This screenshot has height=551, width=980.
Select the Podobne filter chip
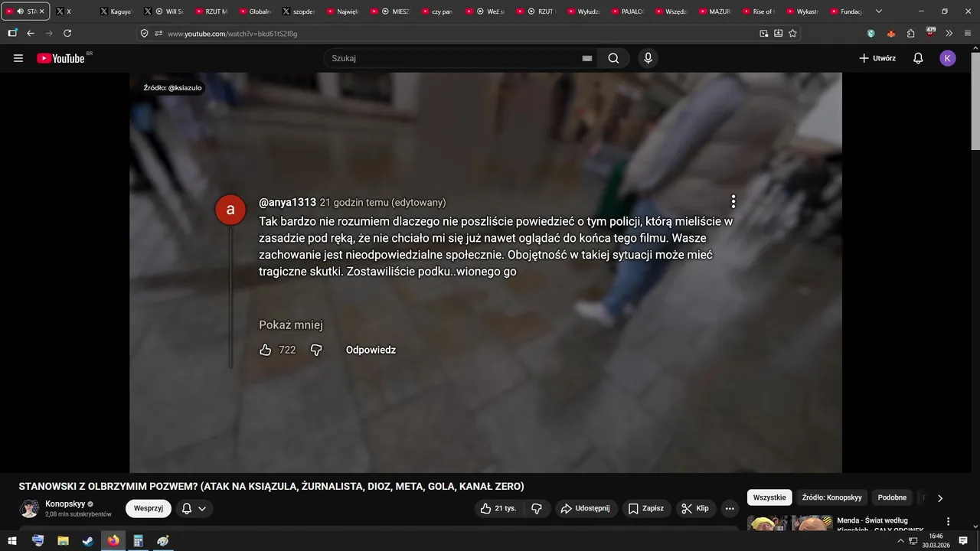click(892, 497)
